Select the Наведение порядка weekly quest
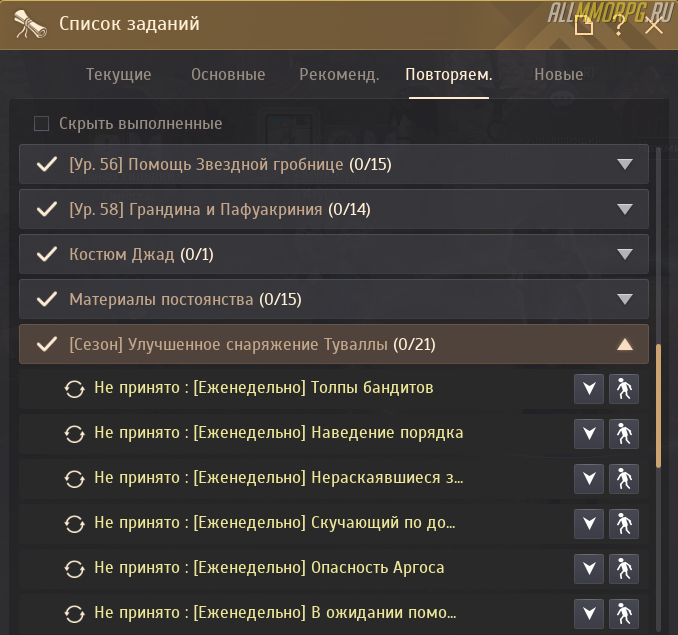Screen dimensions: 678x635 coord(278,433)
